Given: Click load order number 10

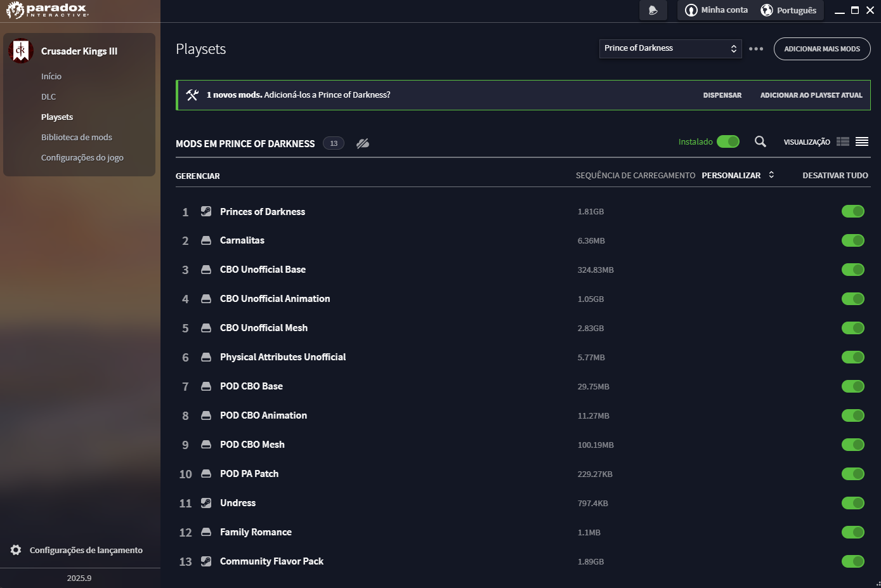Looking at the screenshot, I should tap(185, 474).
